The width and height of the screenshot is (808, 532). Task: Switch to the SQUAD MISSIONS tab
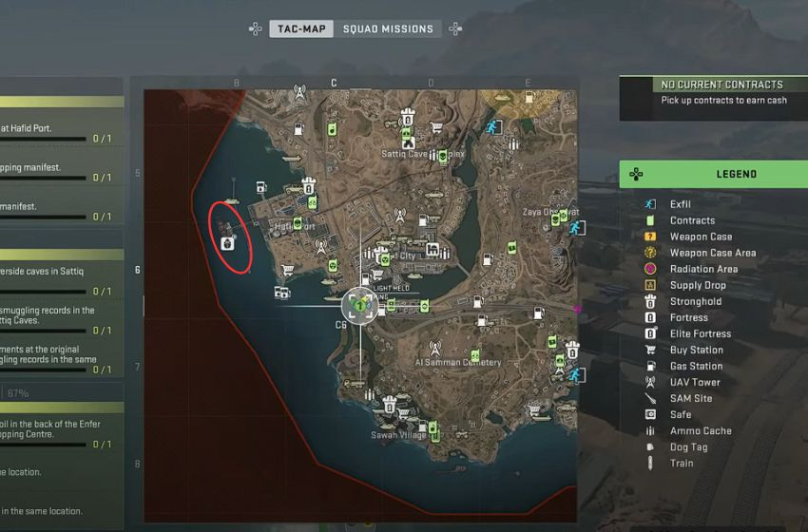click(x=388, y=28)
